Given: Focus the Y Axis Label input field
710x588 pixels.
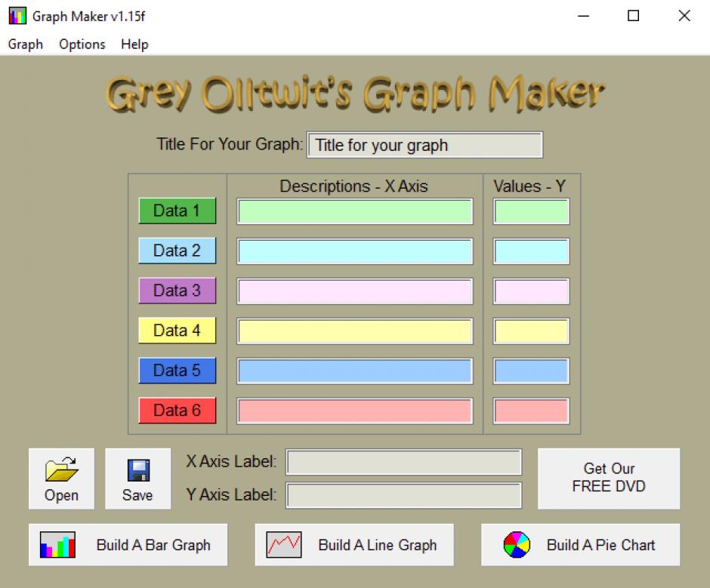Looking at the screenshot, I should click(x=403, y=496).
